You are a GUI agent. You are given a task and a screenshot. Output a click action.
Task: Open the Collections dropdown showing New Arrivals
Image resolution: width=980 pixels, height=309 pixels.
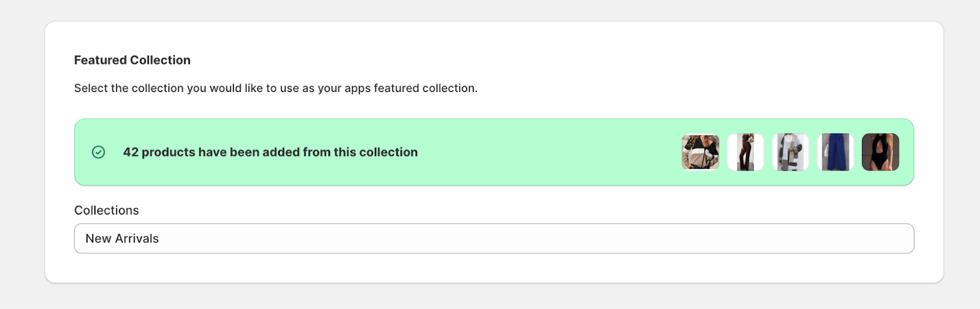pos(494,238)
